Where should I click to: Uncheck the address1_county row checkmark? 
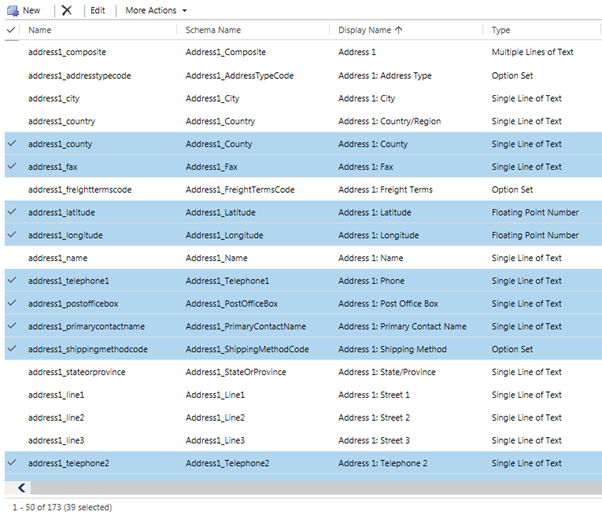click(11, 144)
